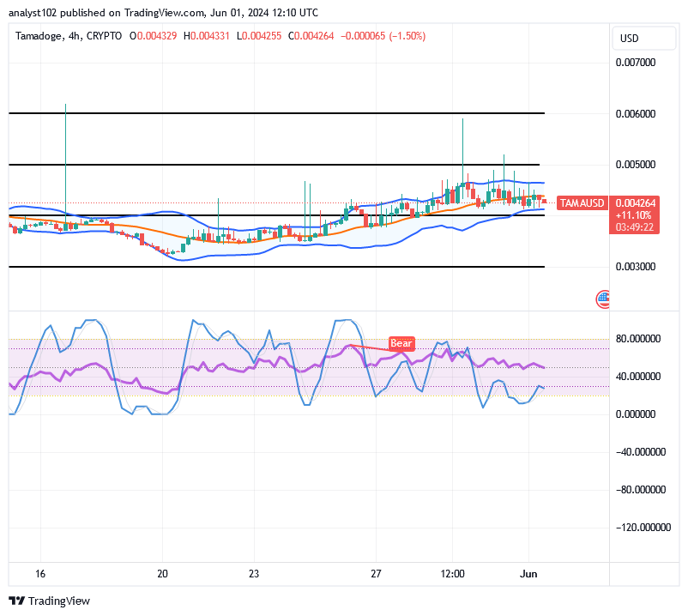Click the 0.007000 price axis label
688x616 pixels.
click(x=636, y=63)
